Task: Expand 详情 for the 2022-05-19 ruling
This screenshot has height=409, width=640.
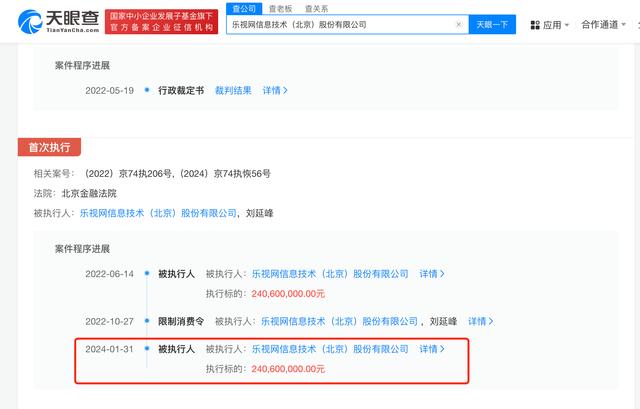Action: pyautogui.click(x=275, y=90)
